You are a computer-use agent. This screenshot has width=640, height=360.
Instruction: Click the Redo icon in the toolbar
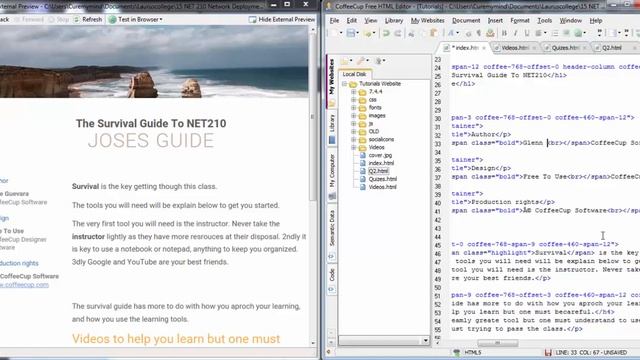click(398, 33)
